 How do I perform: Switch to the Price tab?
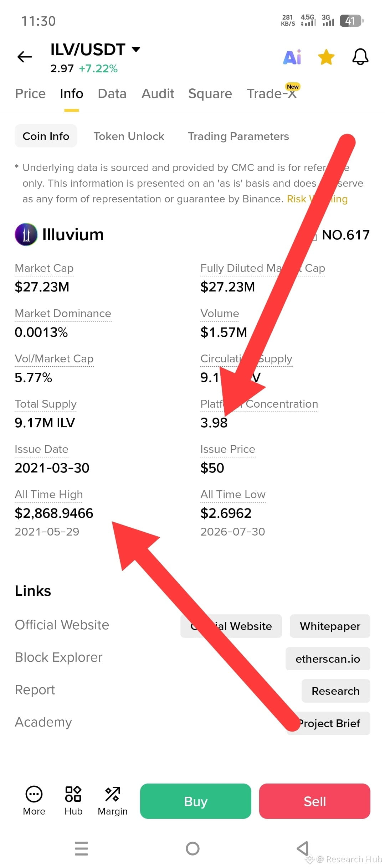(x=30, y=94)
